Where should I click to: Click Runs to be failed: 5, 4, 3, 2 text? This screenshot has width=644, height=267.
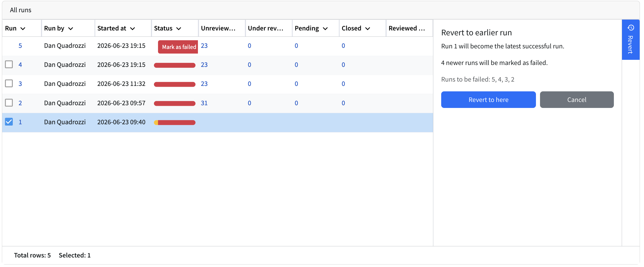478,79
